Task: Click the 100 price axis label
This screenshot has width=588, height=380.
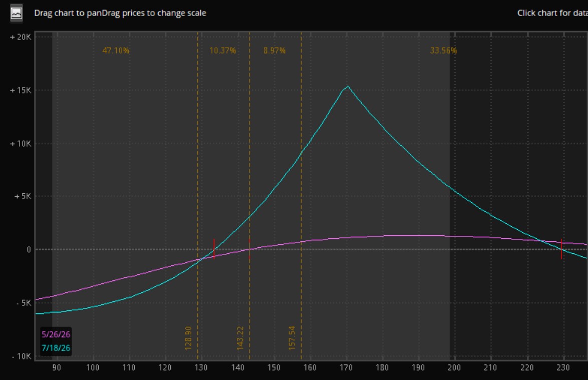Action: click(x=93, y=367)
